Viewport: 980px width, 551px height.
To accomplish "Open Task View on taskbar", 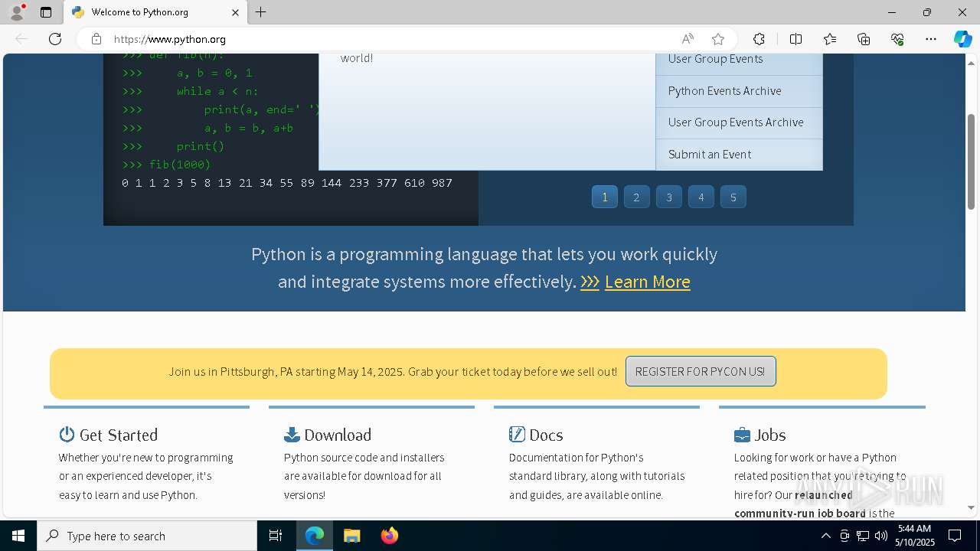I will [276, 536].
